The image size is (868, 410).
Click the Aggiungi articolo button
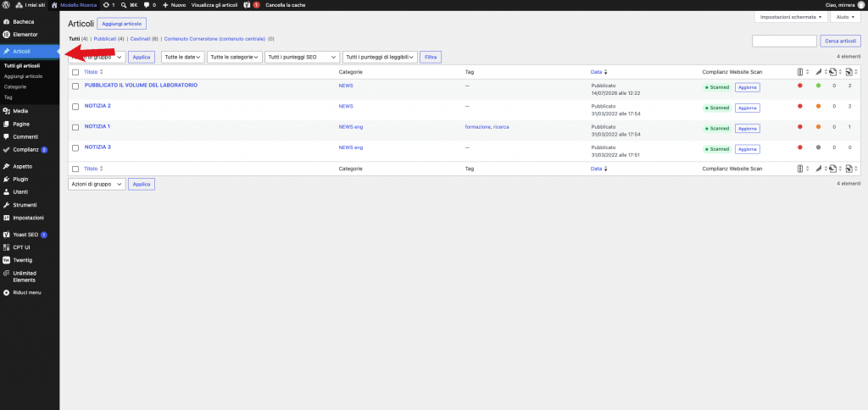(122, 24)
